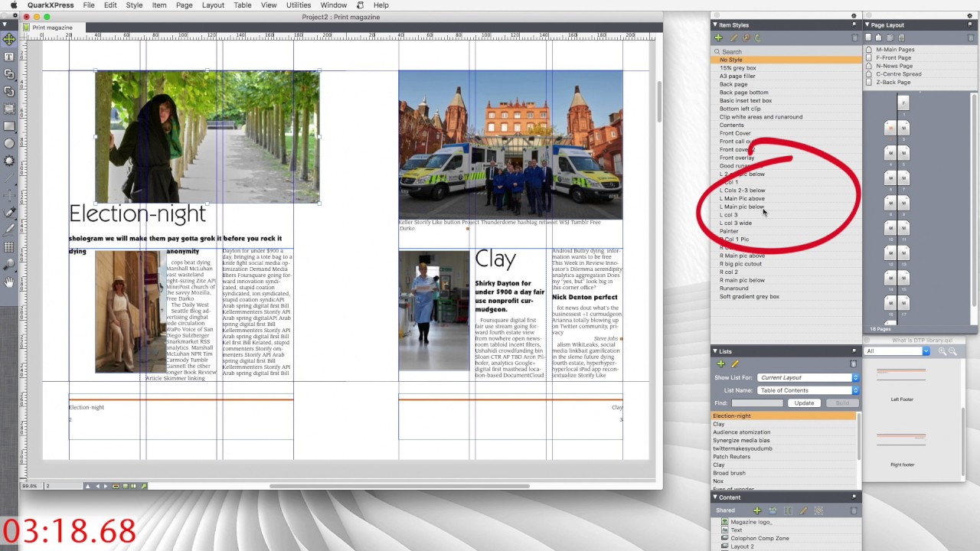Edit Item Style with pencil icon
This screenshot has height=551, width=980.
(x=733, y=37)
